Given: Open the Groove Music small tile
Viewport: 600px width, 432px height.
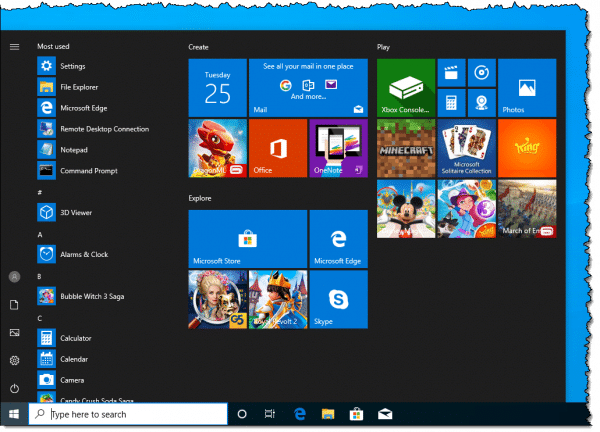Looking at the screenshot, I should tap(482, 73).
